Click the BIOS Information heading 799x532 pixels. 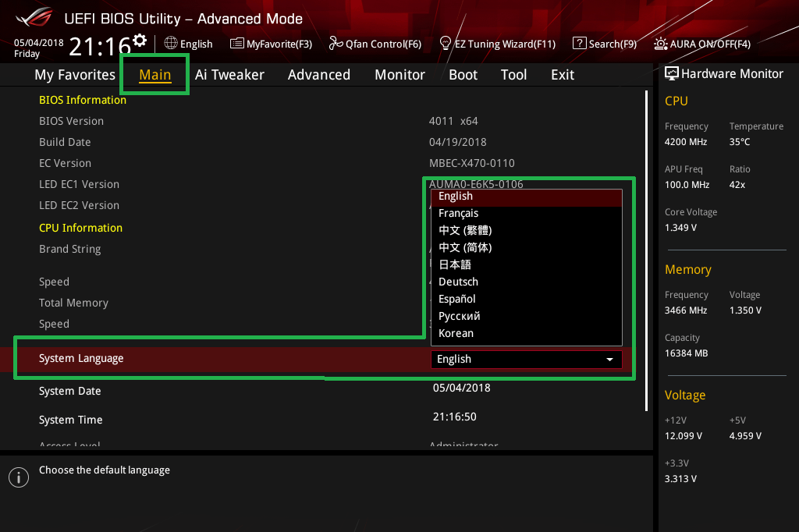click(83, 100)
